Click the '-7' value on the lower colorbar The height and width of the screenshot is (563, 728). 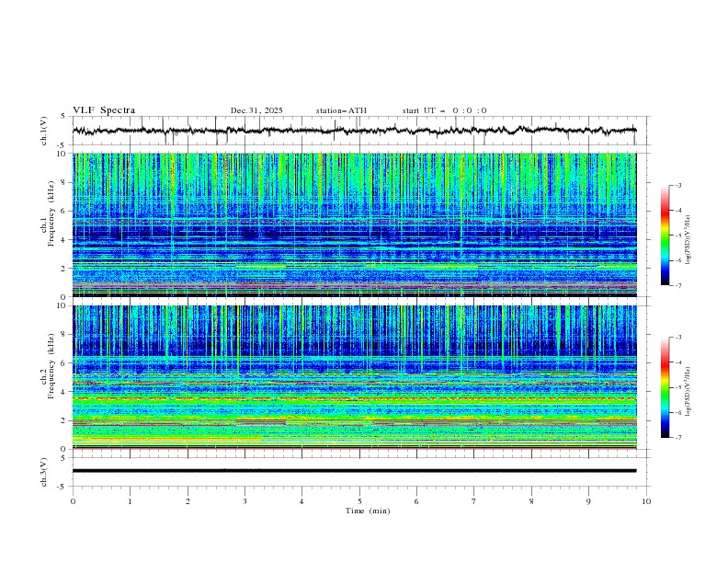pos(677,438)
